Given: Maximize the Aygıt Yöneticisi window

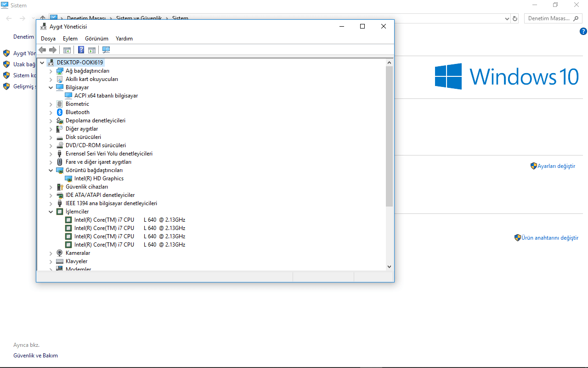Looking at the screenshot, I should (x=362, y=26).
